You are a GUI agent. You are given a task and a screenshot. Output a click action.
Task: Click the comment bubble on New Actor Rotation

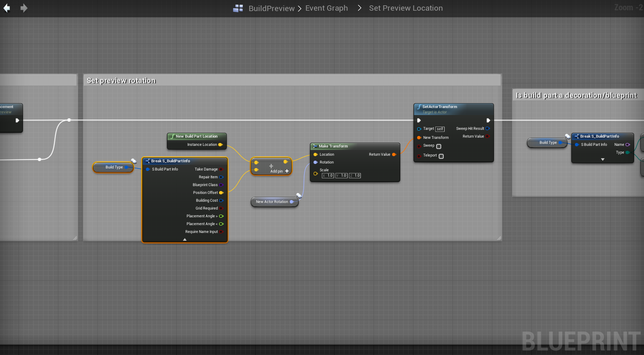pyautogui.click(x=299, y=196)
